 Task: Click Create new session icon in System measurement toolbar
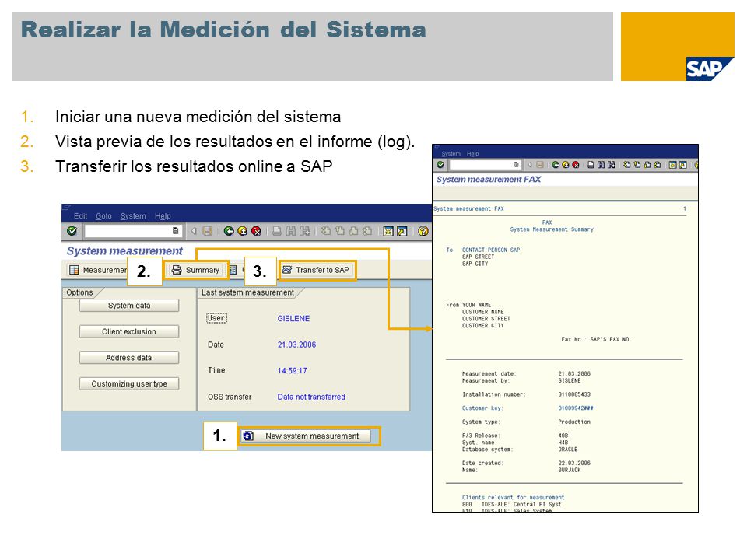coord(388,232)
